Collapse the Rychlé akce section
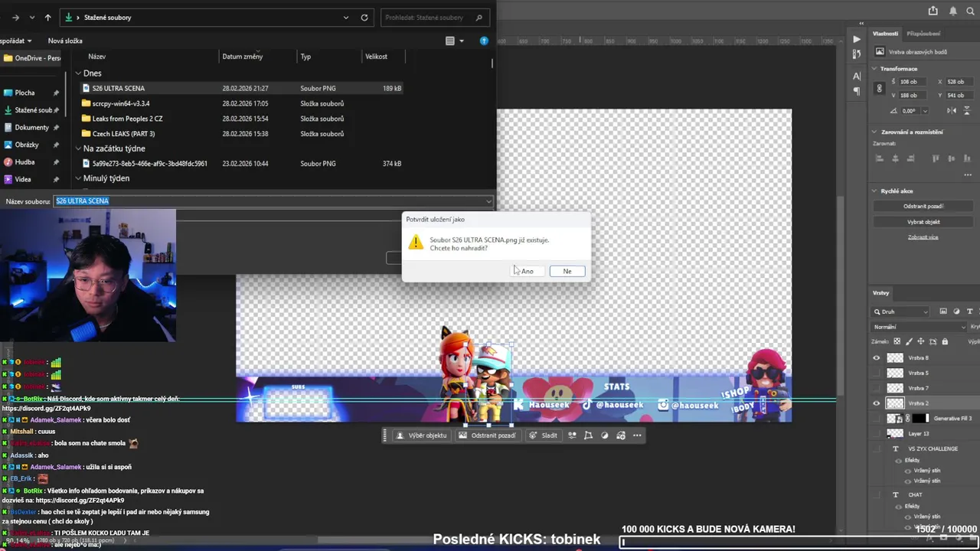The image size is (980, 551). click(x=875, y=191)
